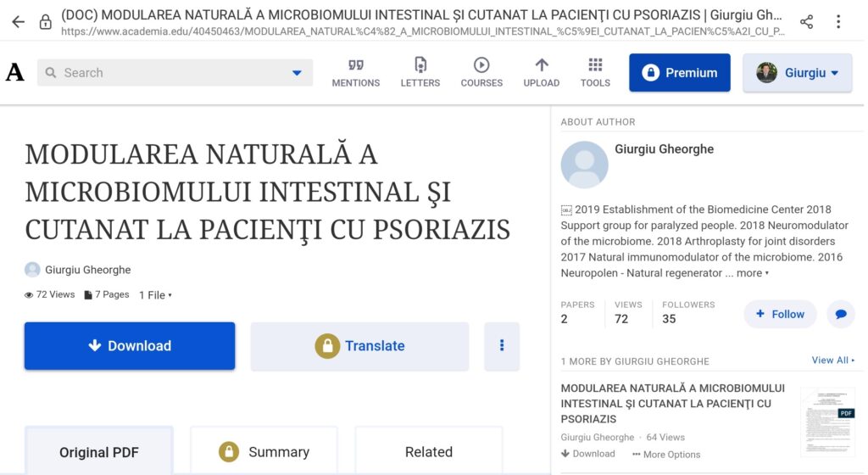The height and width of the screenshot is (475, 868).
Task: Expand the 1 File dropdown
Action: pos(156,295)
